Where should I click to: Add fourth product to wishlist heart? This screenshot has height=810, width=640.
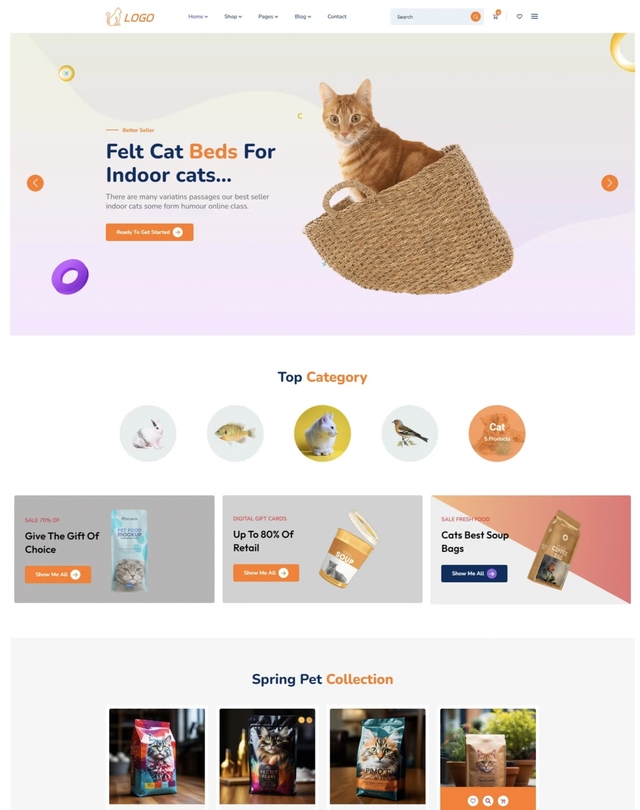(x=473, y=801)
